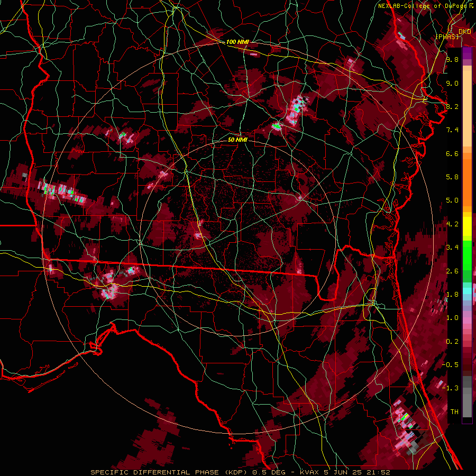Click the 8.2 scale value
The height and width of the screenshot is (476, 476).
coord(452,106)
